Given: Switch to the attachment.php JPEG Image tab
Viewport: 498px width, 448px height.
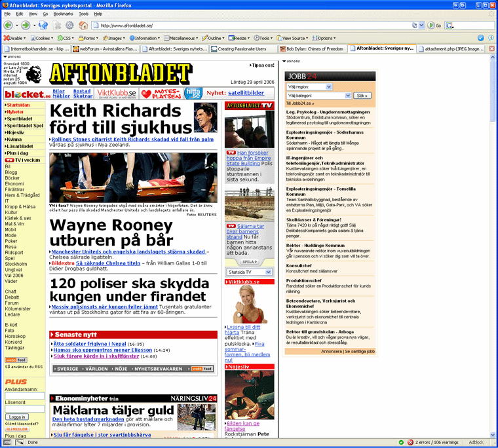Looking at the screenshot, I should 451,49.
